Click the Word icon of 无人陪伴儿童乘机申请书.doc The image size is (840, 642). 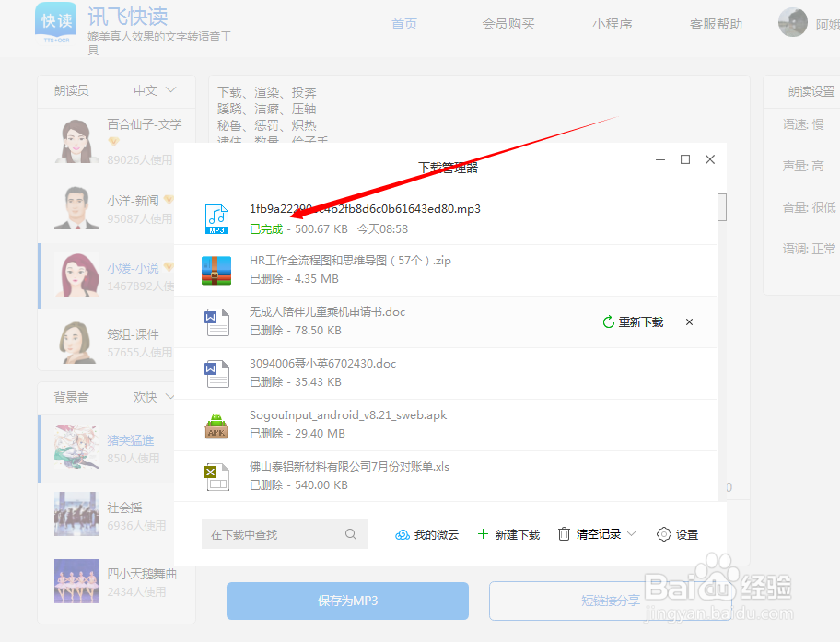pos(216,321)
